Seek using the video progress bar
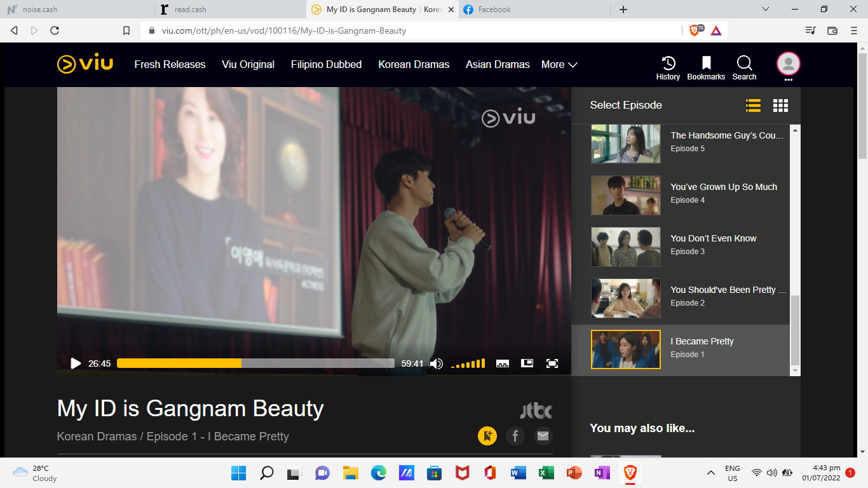Screen dimensions: 868x488 click(x=255, y=363)
